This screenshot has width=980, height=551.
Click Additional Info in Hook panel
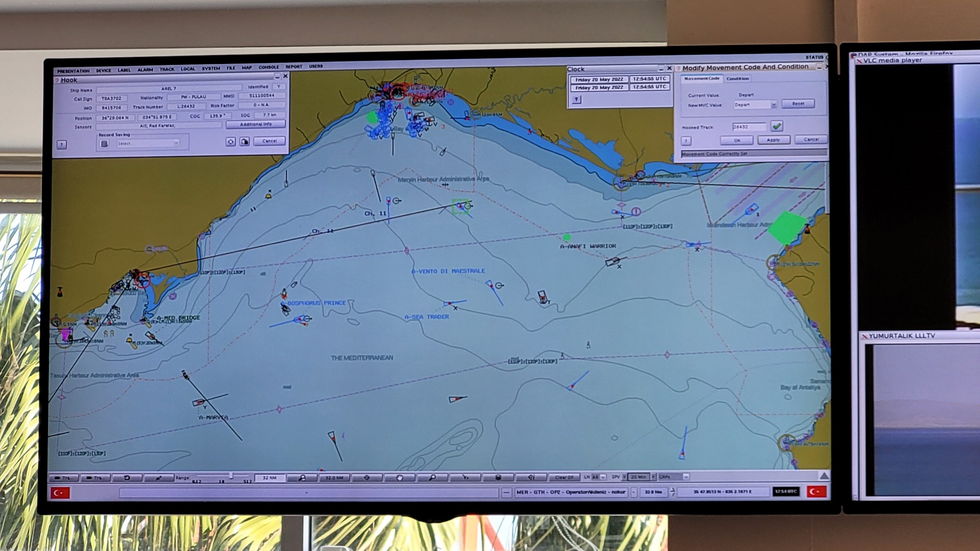click(x=256, y=124)
